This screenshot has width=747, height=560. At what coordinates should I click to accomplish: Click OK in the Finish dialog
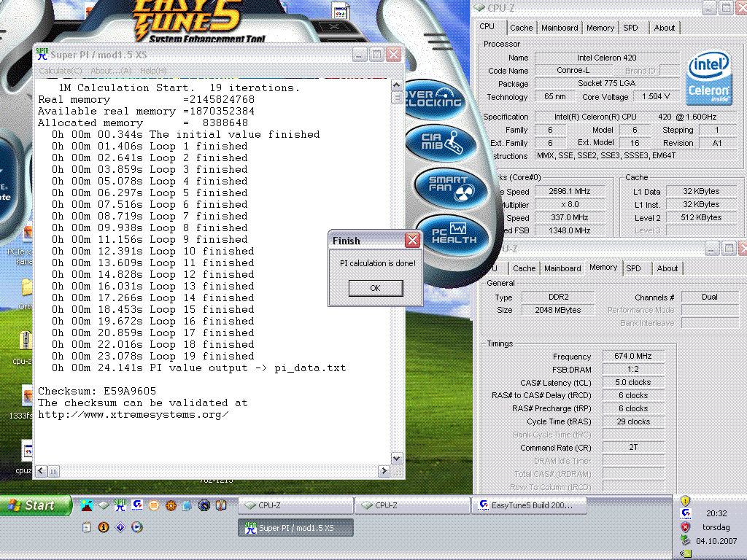pyautogui.click(x=376, y=288)
